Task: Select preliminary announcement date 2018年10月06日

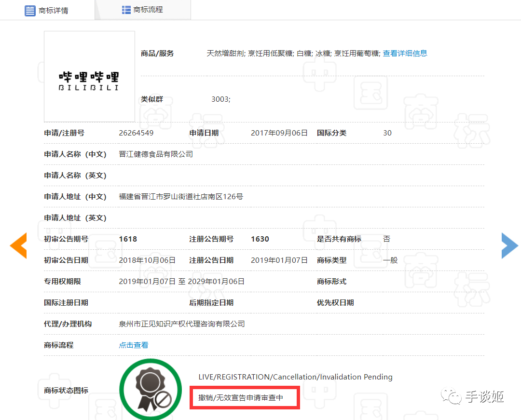Action: point(147,260)
